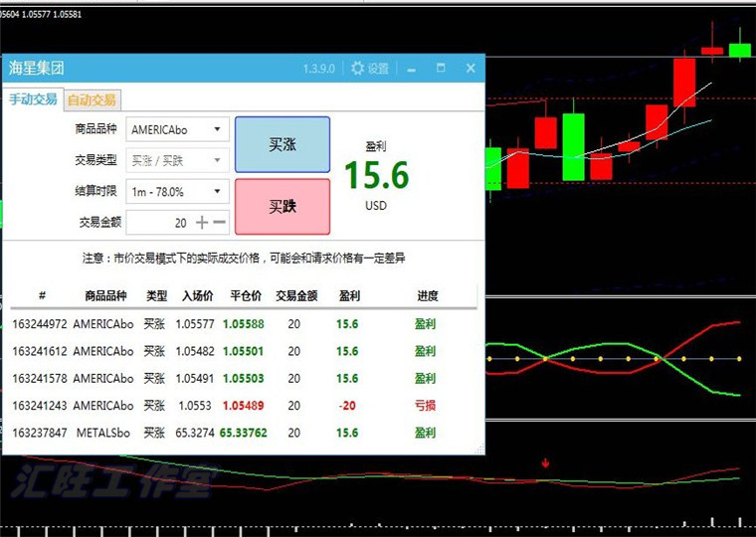Select order row 163244972

(239, 324)
